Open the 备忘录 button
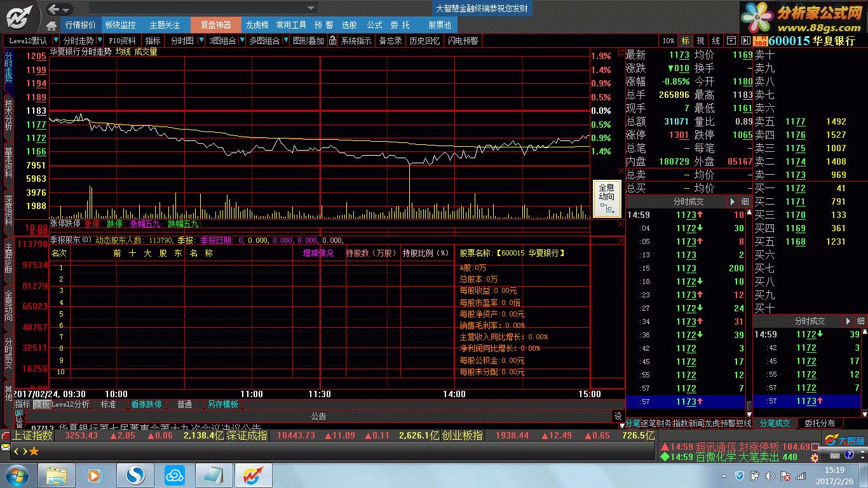This screenshot has height=488, width=868. click(x=390, y=41)
